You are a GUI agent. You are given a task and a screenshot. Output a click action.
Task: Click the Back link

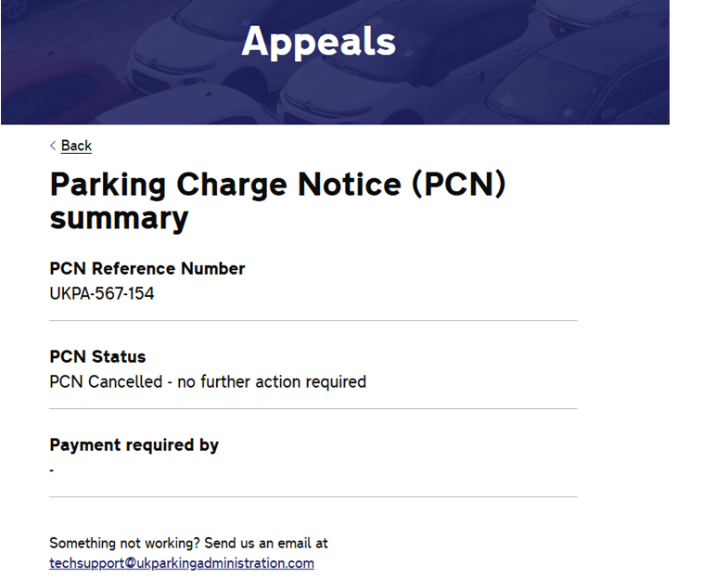76,146
